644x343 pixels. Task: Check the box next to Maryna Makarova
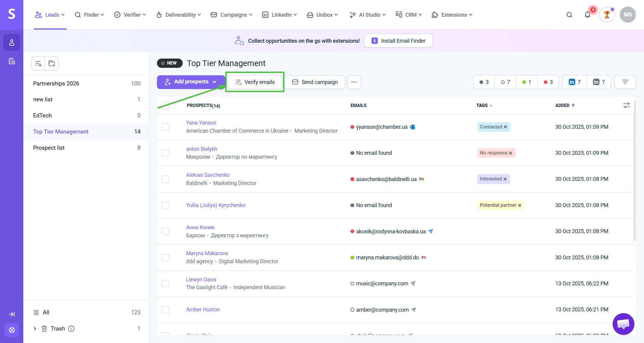tap(165, 258)
